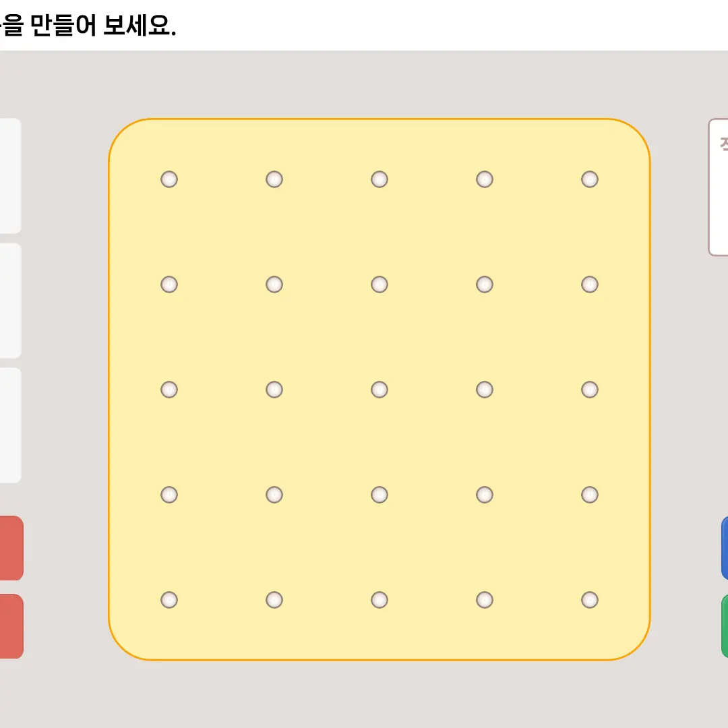Click the rightmost peg in the middle row
This screenshot has height=728, width=728.
[589, 389]
